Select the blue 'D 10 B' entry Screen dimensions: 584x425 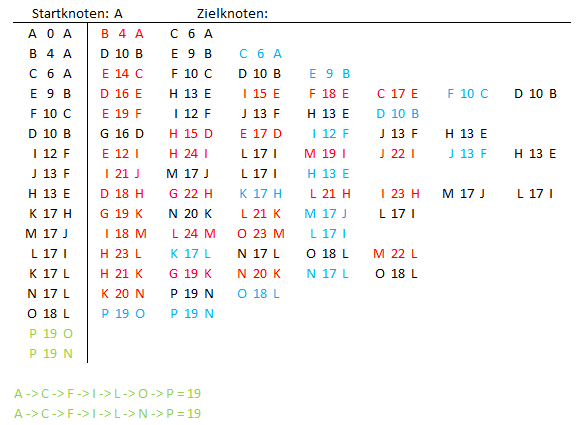[x=398, y=114]
